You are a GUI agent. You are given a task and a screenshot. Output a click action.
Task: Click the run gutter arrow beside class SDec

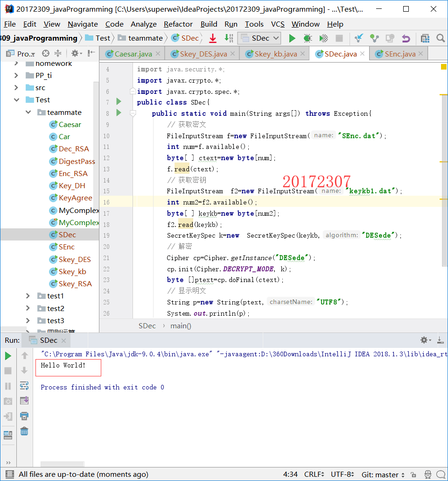click(119, 101)
